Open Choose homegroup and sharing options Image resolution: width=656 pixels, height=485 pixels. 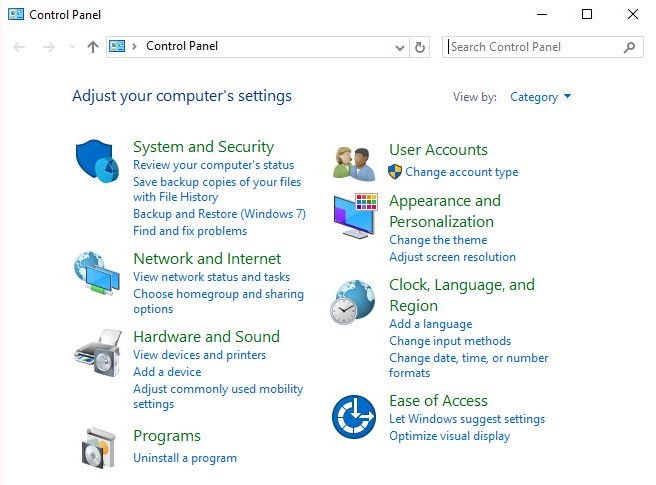click(x=218, y=301)
